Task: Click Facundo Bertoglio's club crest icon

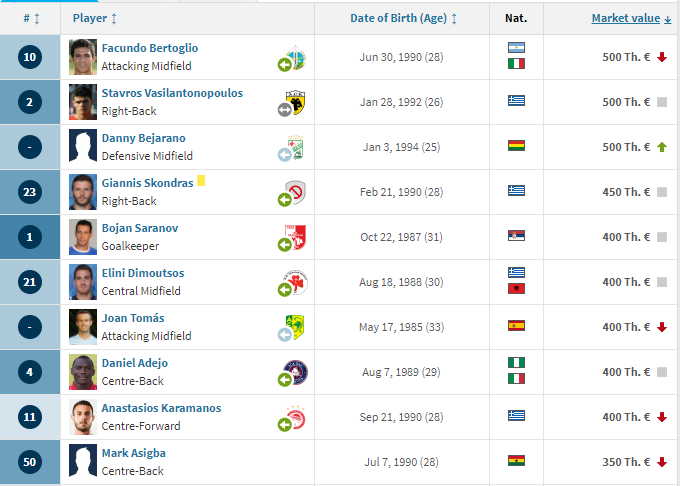Action: tap(297, 57)
